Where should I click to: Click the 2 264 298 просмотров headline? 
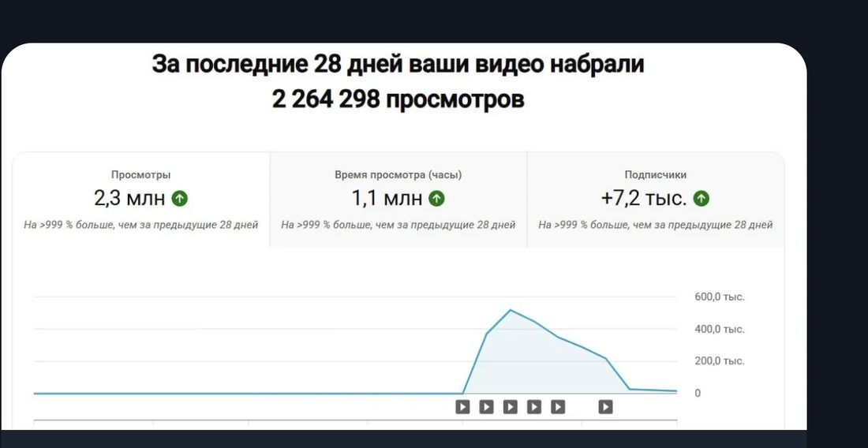(x=398, y=100)
